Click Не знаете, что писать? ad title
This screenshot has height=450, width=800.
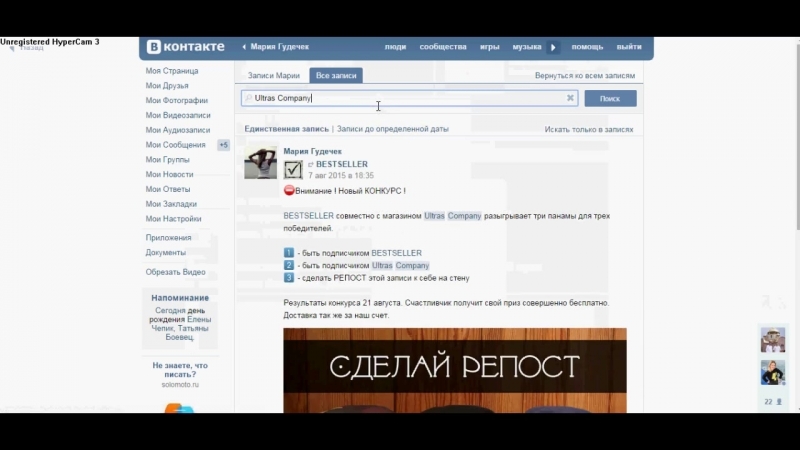(180, 370)
